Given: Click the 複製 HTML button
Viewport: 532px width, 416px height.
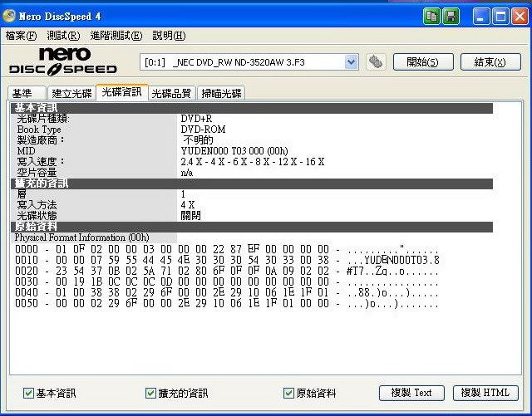Looking at the screenshot, I should click(x=485, y=393).
